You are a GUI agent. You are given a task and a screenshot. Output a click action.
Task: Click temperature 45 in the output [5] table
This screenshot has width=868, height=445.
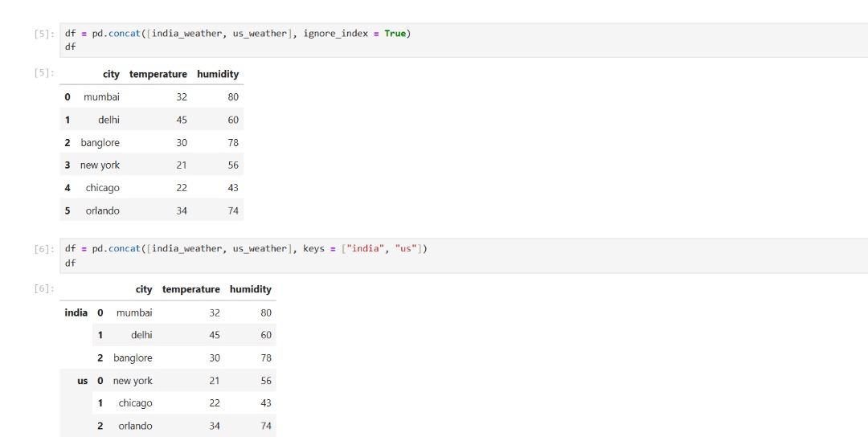(182, 120)
